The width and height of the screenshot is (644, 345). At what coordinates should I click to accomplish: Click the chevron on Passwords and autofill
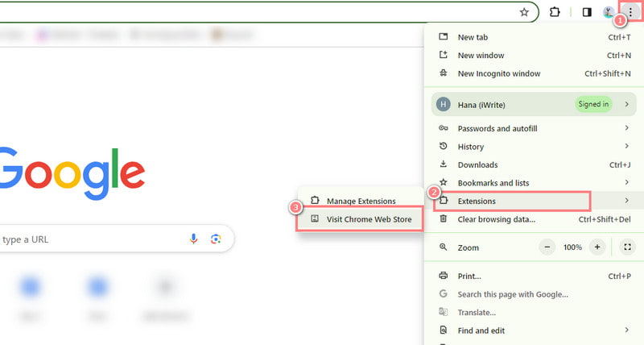pyautogui.click(x=627, y=128)
